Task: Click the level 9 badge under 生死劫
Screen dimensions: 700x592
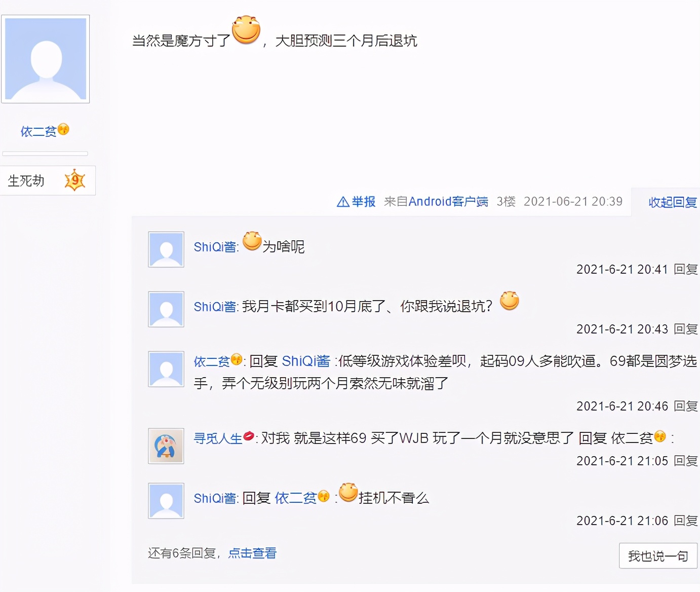Action: [x=74, y=180]
